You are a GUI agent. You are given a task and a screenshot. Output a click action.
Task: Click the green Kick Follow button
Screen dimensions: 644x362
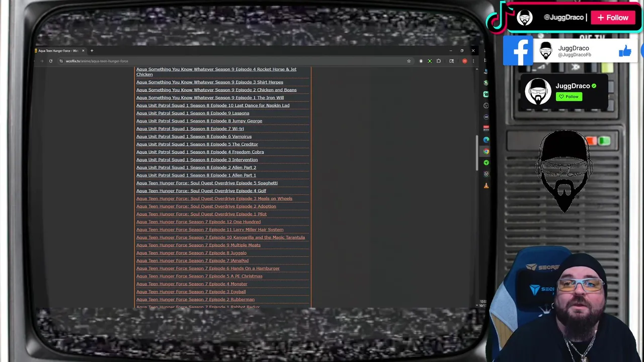point(569,97)
